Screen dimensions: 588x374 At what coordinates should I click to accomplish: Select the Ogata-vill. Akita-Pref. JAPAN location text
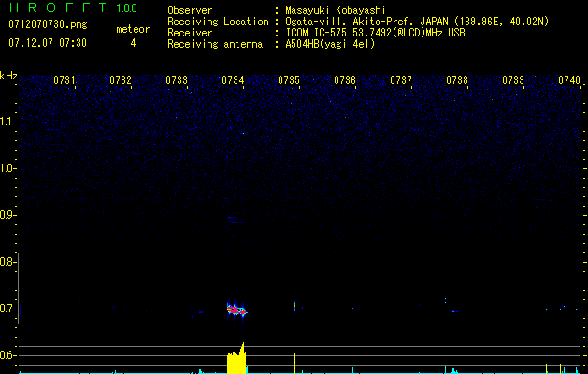pyautogui.click(x=417, y=22)
